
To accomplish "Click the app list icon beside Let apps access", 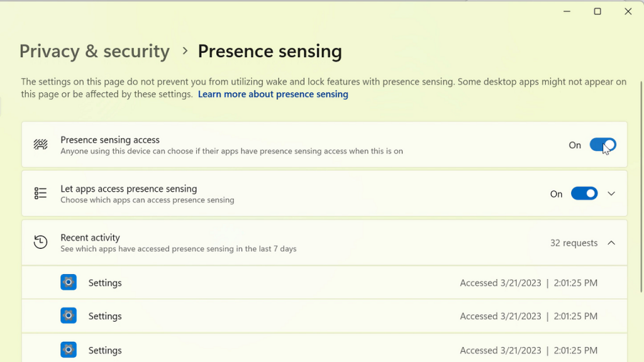I will (40, 193).
